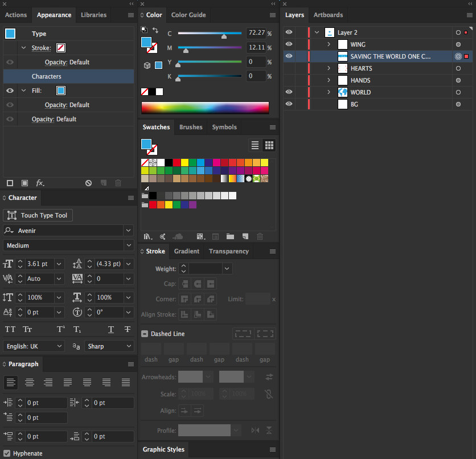Click the fx icon to add effect
The height and width of the screenshot is (459, 476).
[39, 183]
